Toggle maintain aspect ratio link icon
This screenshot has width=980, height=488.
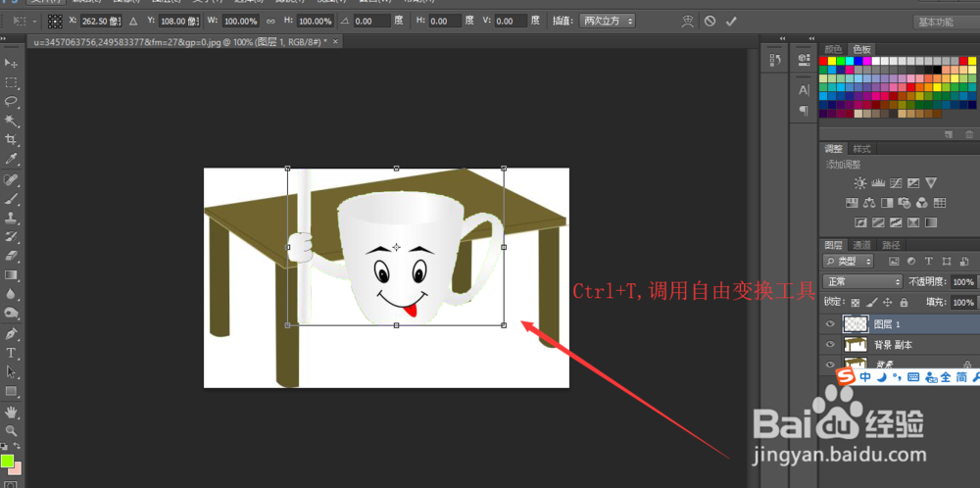(x=270, y=22)
